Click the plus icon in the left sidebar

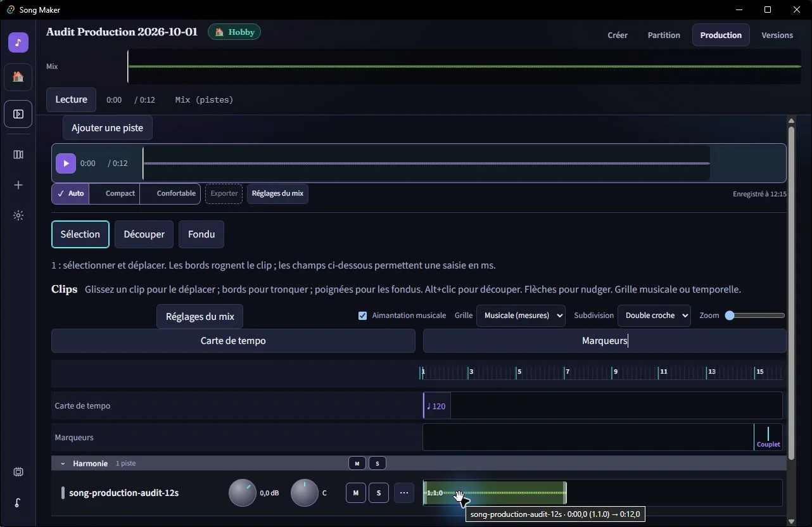click(x=18, y=185)
